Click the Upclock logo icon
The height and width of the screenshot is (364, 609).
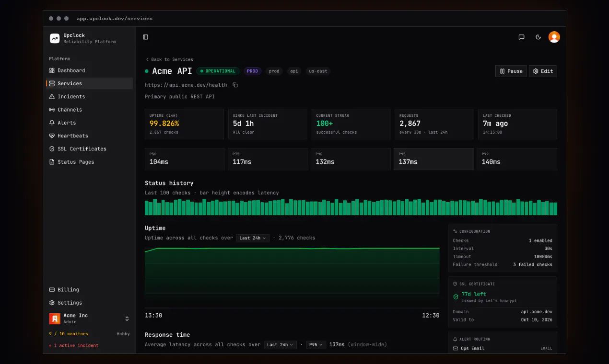[x=55, y=38]
